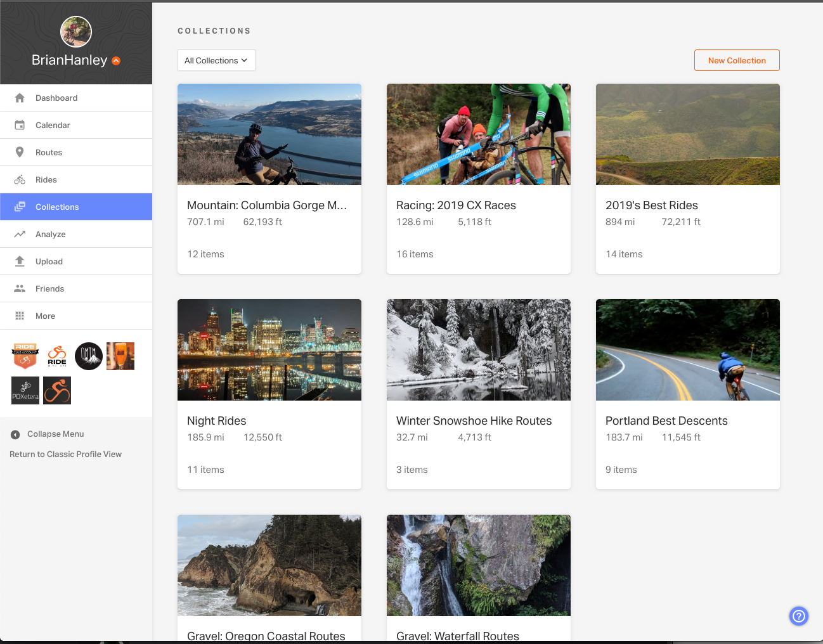Click the BrianHanley profile avatar
This screenshot has height=644, width=823.
coord(76,32)
